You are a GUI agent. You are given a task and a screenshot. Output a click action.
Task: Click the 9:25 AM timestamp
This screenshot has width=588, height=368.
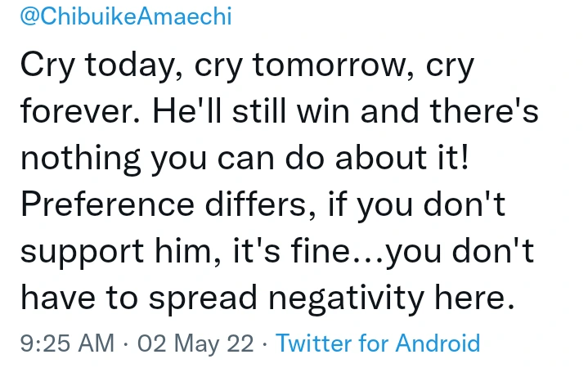[x=67, y=343]
